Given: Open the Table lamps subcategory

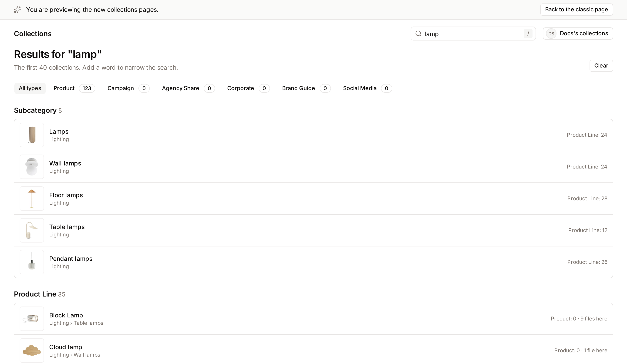Looking at the screenshot, I should pos(313,231).
